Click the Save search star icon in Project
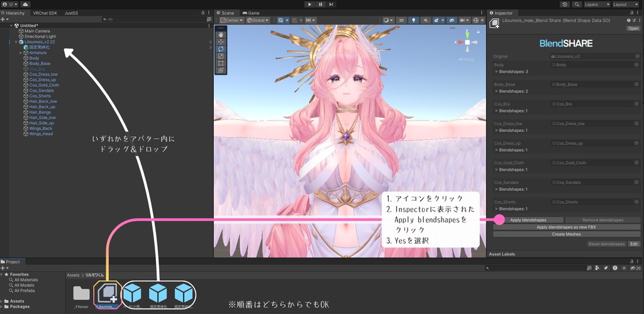The height and width of the screenshot is (314, 644). tap(624, 268)
